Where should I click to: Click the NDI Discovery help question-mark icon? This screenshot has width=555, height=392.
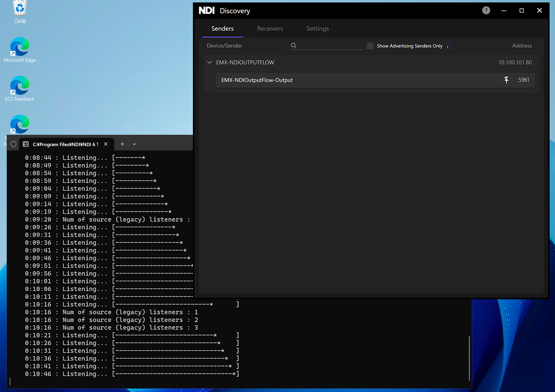[x=486, y=11]
